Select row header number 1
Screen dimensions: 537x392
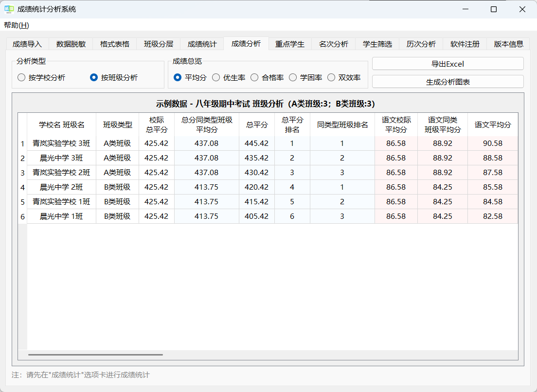22,143
